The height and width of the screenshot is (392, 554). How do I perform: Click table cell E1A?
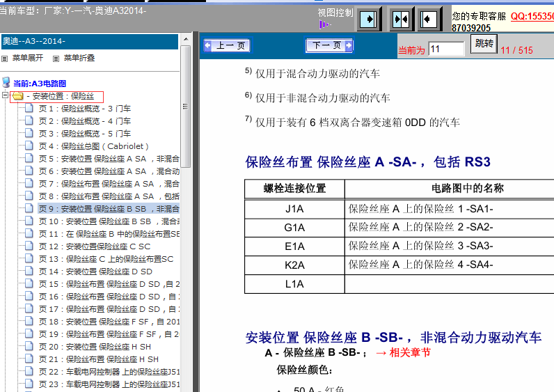(294, 246)
